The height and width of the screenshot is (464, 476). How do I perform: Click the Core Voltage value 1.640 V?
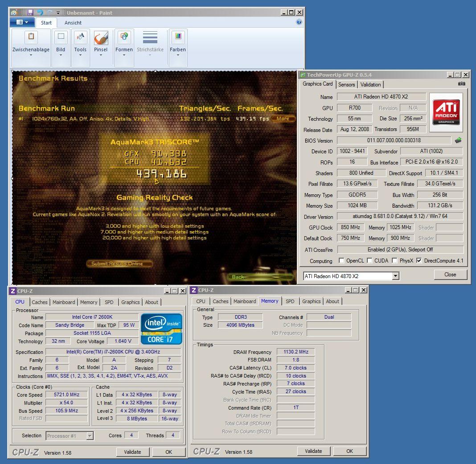pos(123,341)
